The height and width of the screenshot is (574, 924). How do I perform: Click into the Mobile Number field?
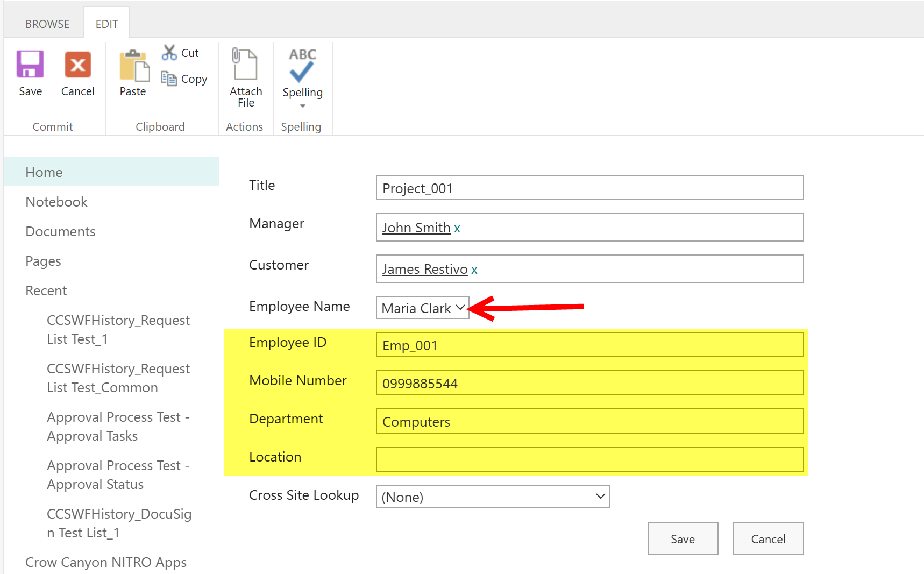589,383
